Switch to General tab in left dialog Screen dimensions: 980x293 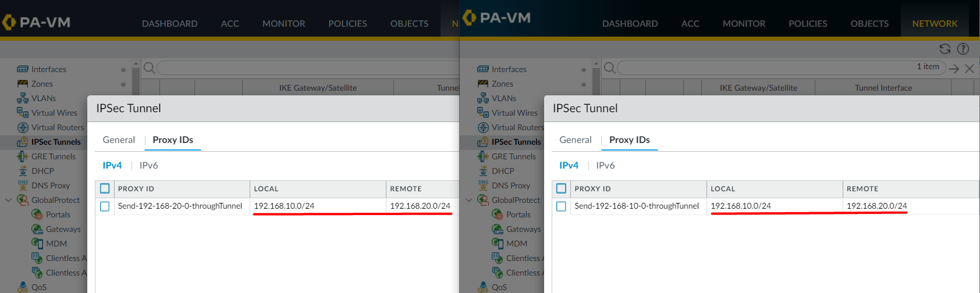coord(119,140)
